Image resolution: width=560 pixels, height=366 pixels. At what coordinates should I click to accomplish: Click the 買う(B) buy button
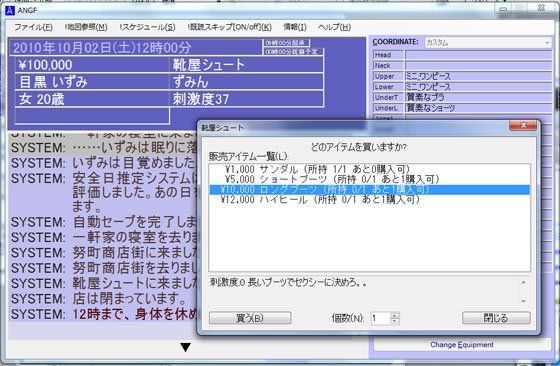coord(250,318)
